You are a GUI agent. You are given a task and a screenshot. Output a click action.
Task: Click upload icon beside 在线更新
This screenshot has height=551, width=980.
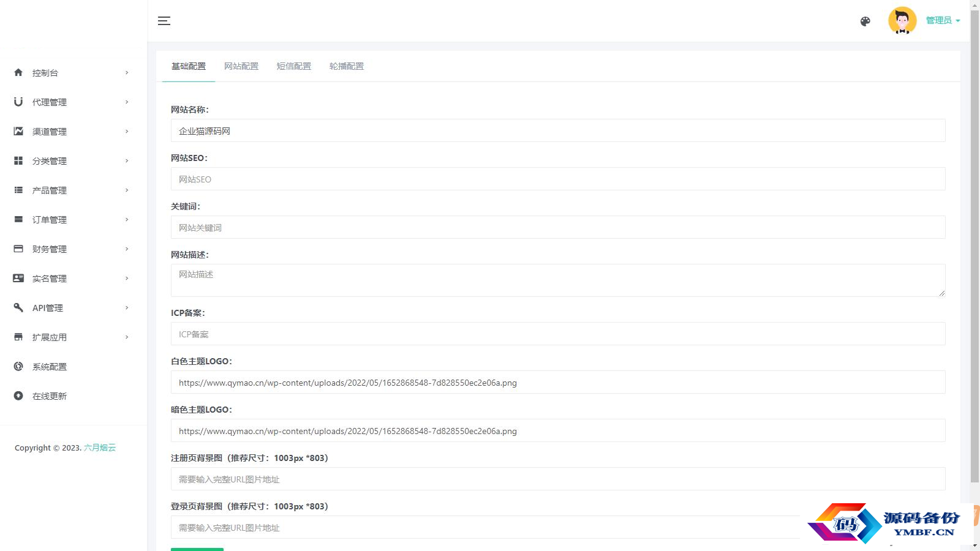click(18, 395)
